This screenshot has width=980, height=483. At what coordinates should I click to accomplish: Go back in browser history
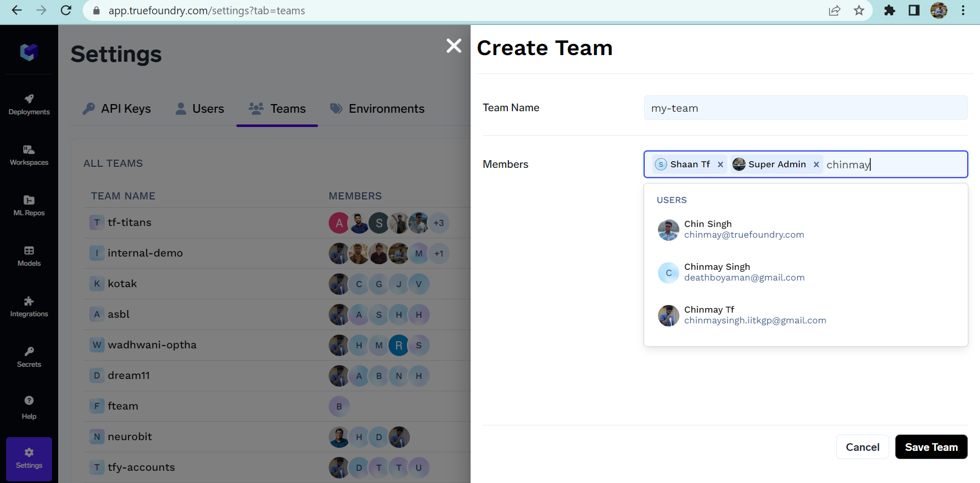click(x=17, y=10)
